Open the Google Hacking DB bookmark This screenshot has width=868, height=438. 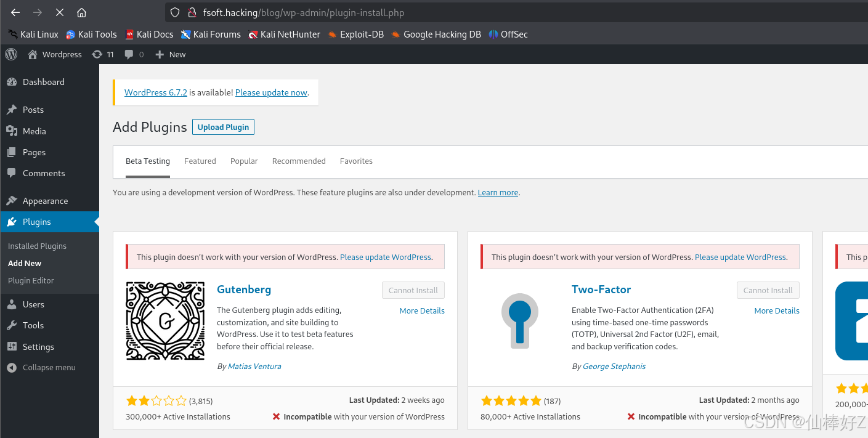tap(436, 34)
